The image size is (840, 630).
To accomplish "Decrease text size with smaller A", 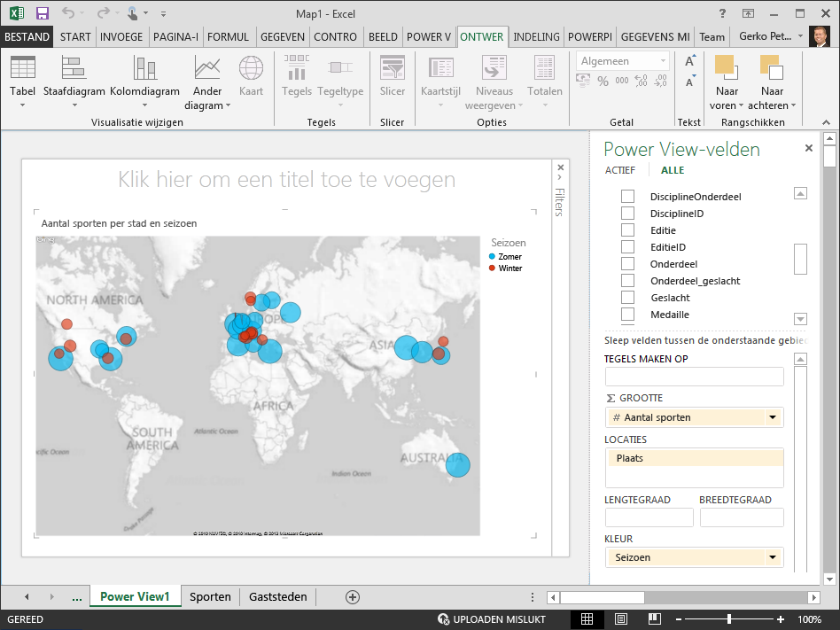I will click(690, 82).
